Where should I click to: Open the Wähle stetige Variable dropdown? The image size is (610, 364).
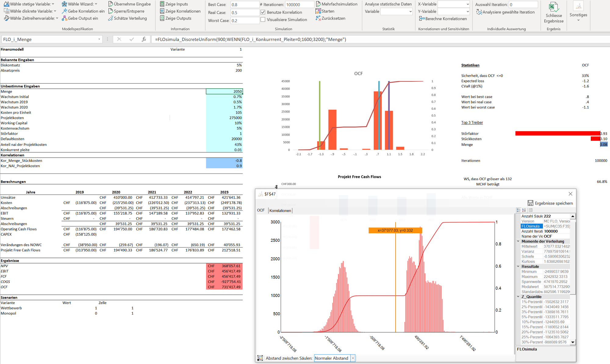pyautogui.click(x=53, y=4)
